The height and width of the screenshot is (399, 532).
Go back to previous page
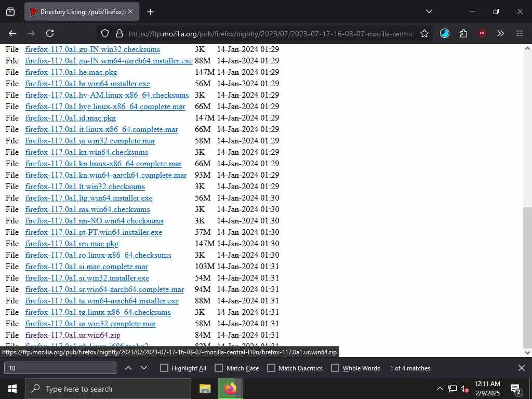coord(12,33)
